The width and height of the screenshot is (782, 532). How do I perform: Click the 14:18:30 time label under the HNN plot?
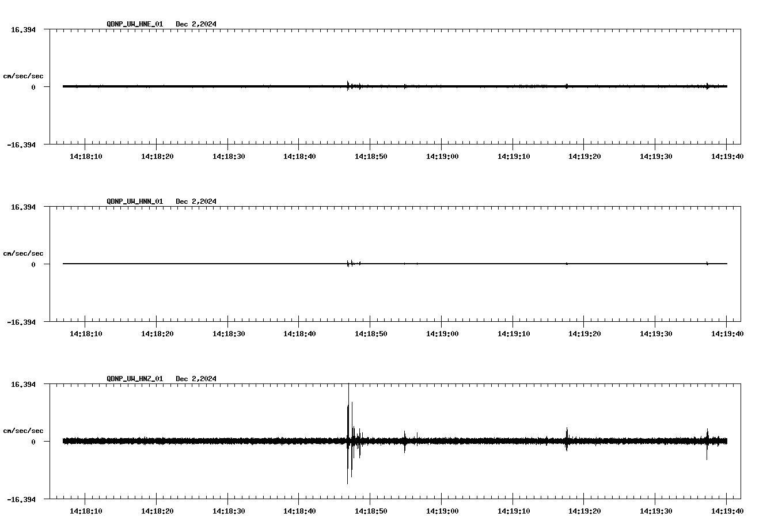(228, 333)
